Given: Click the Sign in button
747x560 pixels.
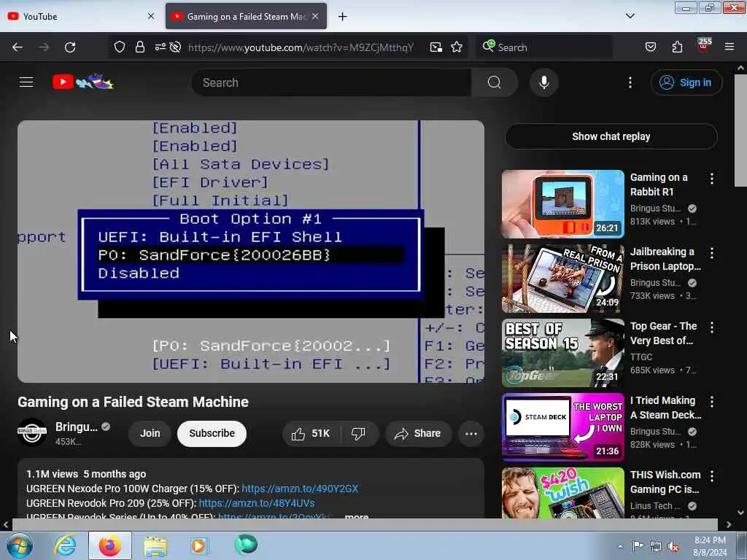Looking at the screenshot, I should point(686,82).
